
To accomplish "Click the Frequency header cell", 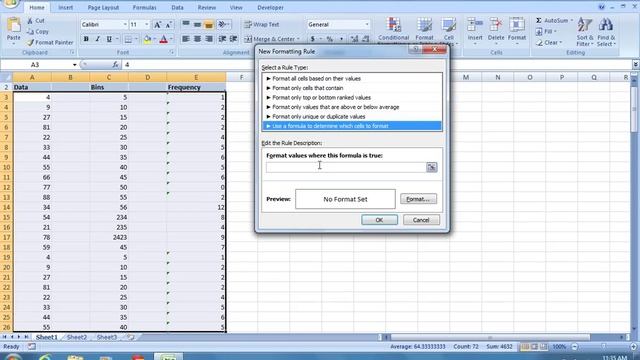I will [196, 87].
